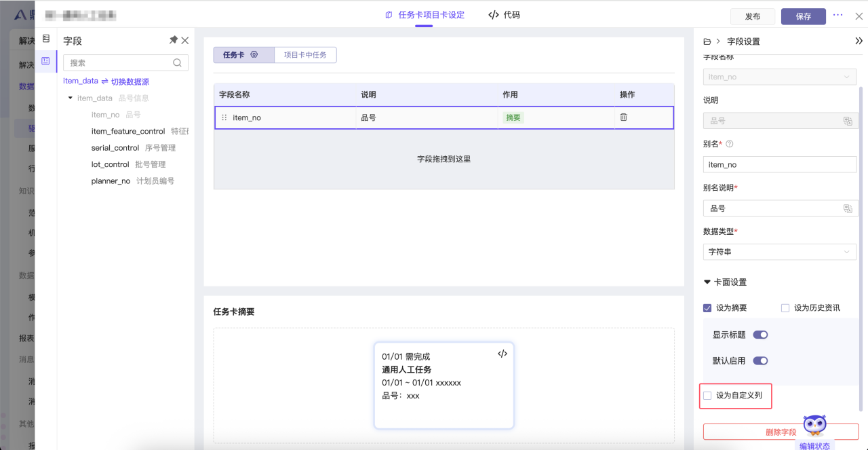The height and width of the screenshot is (450, 868).
Task: Click the translate icon in the 别名说明 field
Action: click(848, 208)
